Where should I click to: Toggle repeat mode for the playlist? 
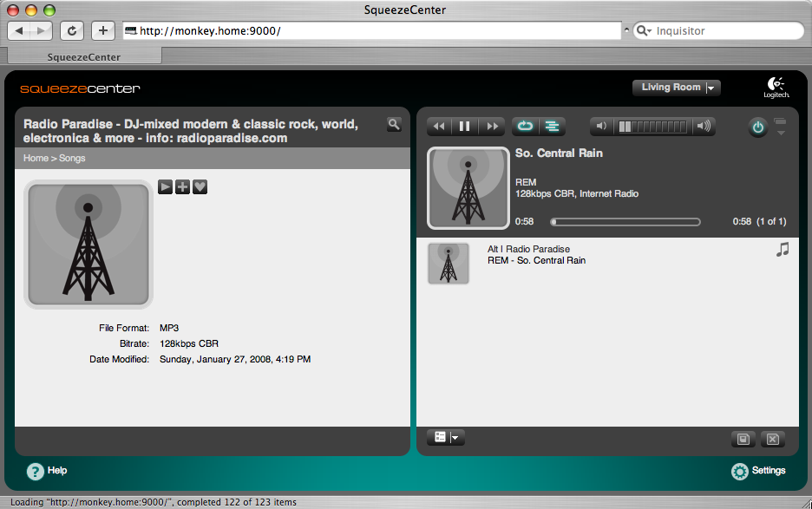pyautogui.click(x=525, y=127)
